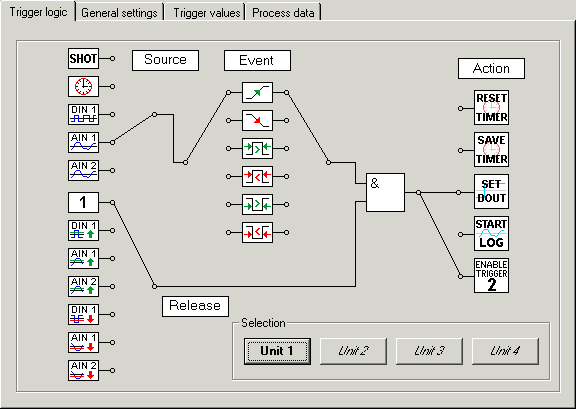Viewport: 576px width, 409px height.
Task: Select DIN 1 rising release icon
Action: [83, 230]
